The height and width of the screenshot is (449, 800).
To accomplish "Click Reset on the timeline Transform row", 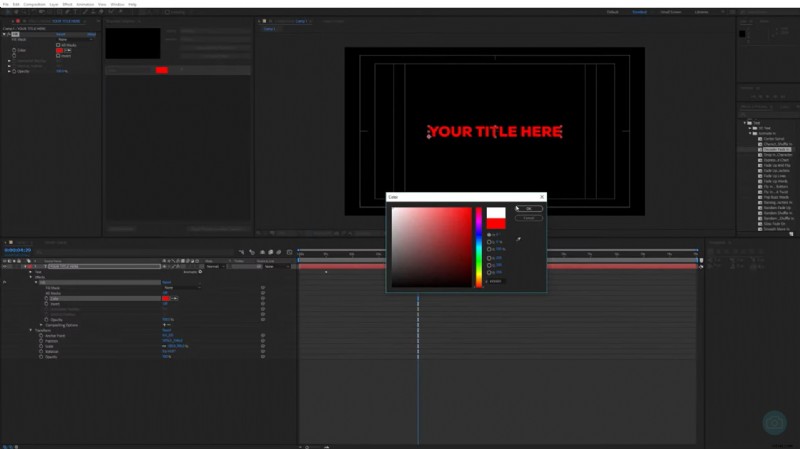I will [166, 330].
